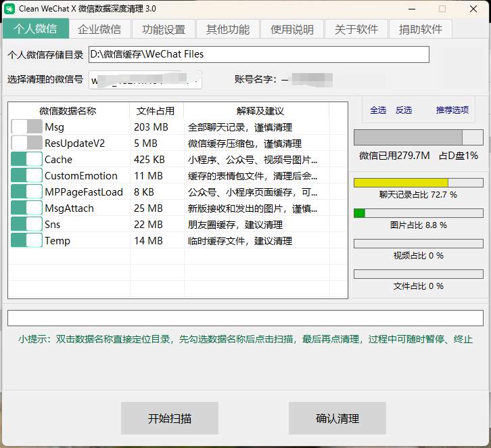Open the 功能设置 tab
The height and width of the screenshot is (448, 491).
pos(164,29)
